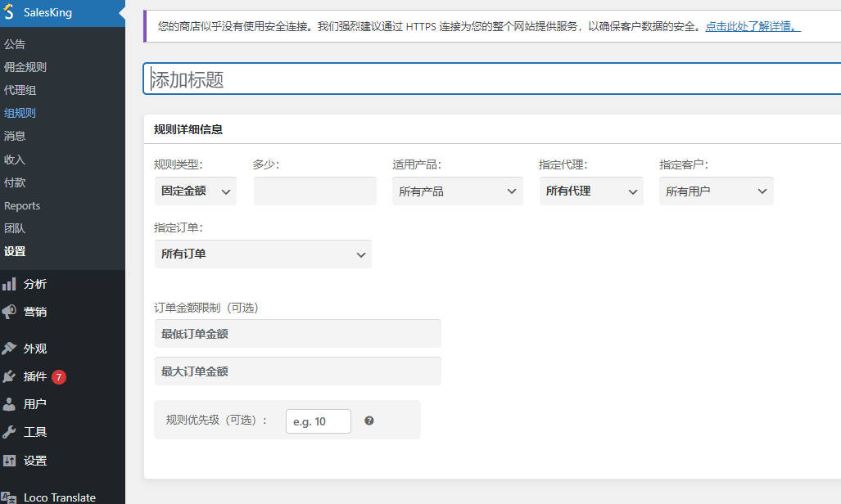Open 公告 in the SalesKing submenu

click(15, 44)
